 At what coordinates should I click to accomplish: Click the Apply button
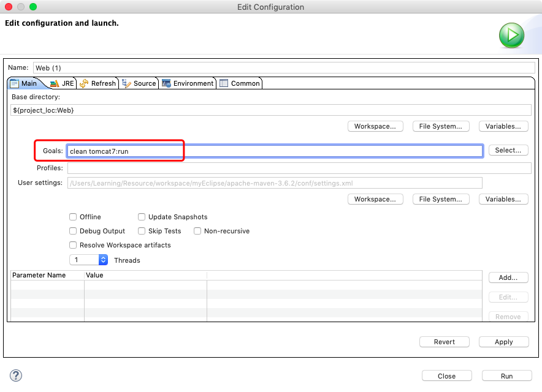(x=503, y=342)
